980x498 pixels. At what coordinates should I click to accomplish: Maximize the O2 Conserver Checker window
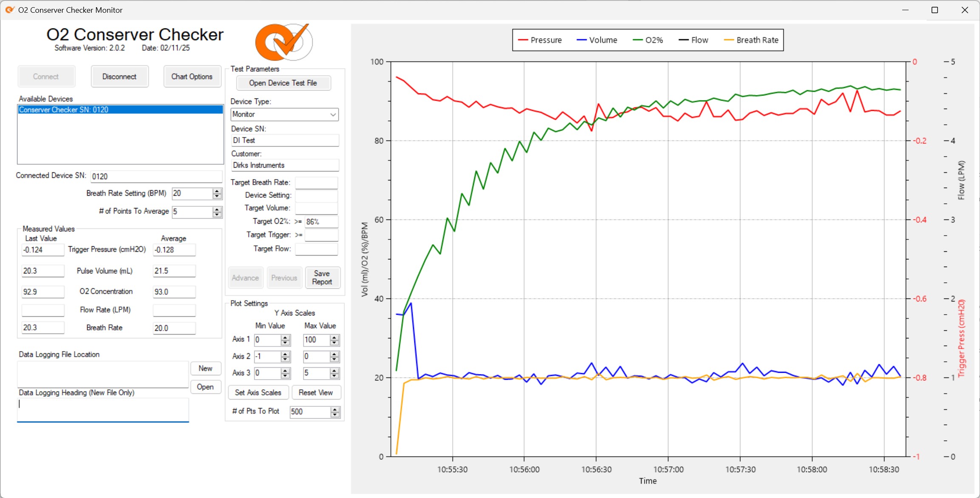(935, 10)
